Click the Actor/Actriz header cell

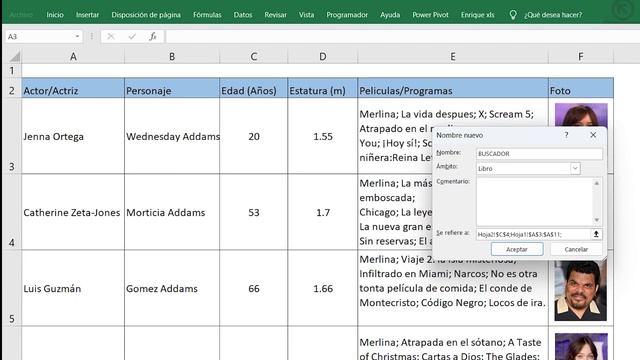point(73,88)
